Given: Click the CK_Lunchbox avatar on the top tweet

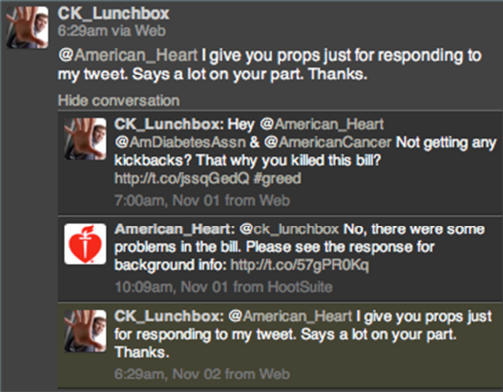Looking at the screenshot, I should 27,27.
